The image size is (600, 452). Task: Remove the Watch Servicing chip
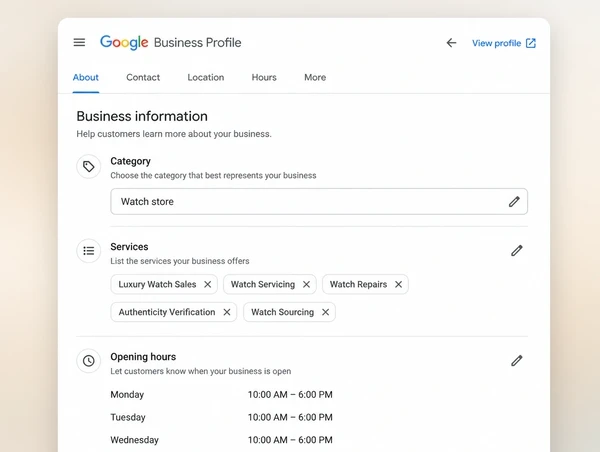click(306, 284)
